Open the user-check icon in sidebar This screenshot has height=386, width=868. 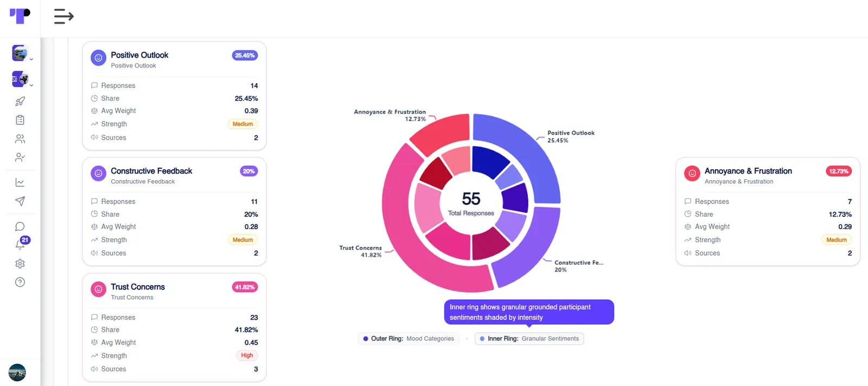pos(20,157)
